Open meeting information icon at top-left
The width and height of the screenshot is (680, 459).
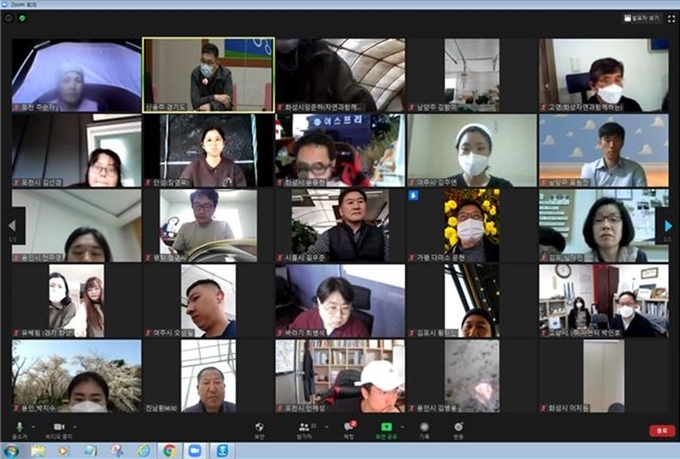(8, 18)
